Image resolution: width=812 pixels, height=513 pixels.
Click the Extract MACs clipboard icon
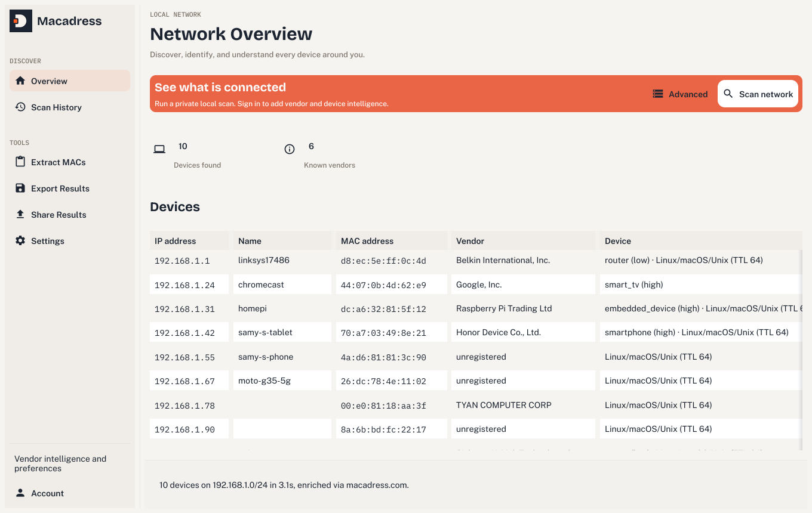pos(20,162)
